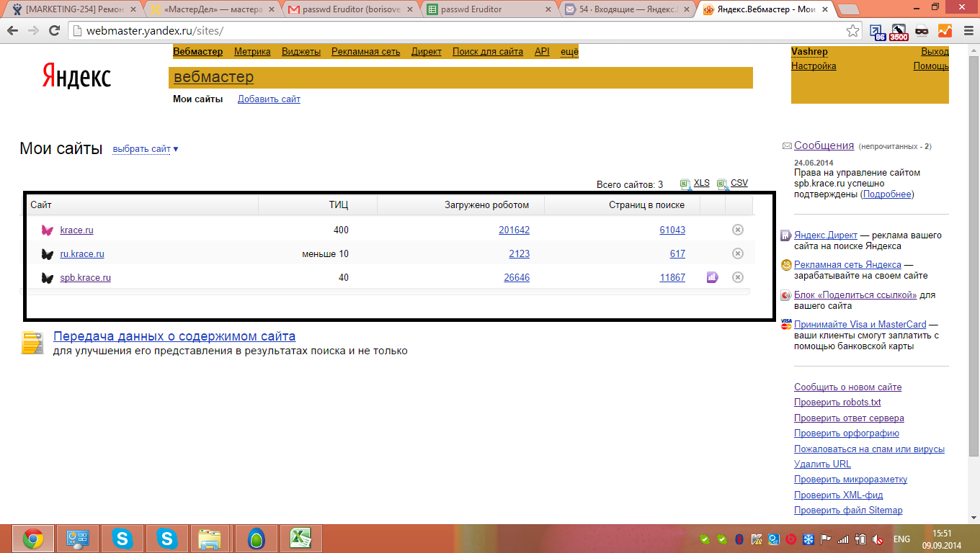Open Виджеты in top navigation
This screenshot has width=980, height=553.
click(x=301, y=52)
